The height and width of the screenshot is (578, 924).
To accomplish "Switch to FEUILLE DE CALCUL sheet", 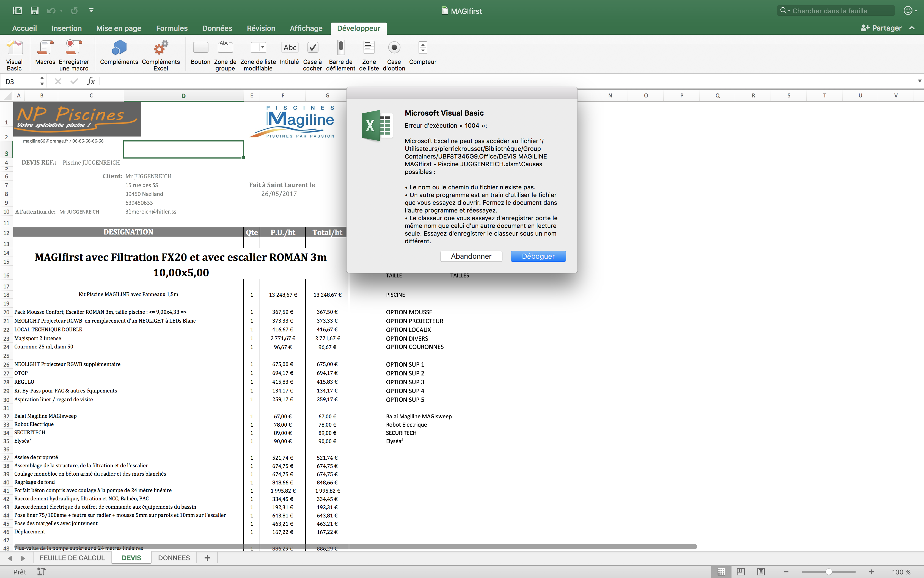I will tap(72, 558).
